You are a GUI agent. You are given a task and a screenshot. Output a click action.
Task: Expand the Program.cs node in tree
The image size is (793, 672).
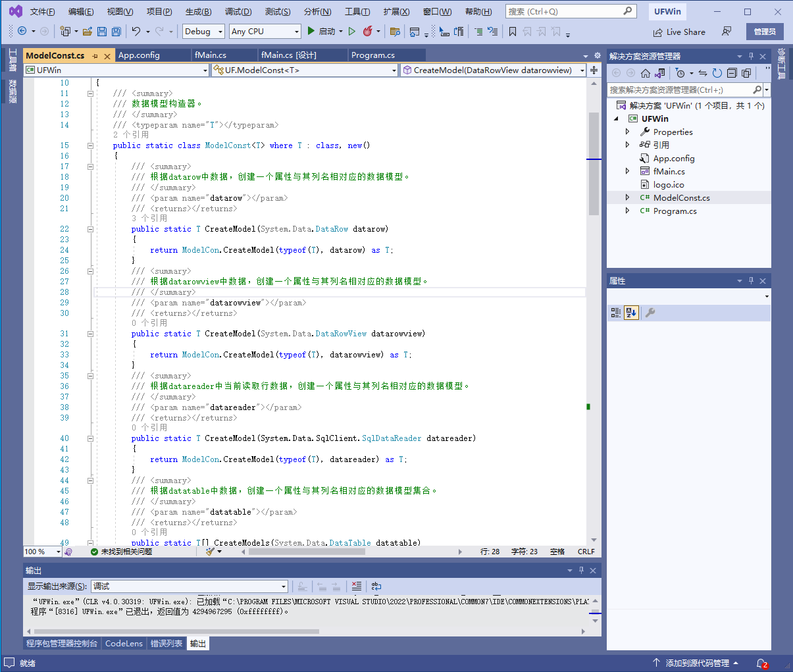coord(627,211)
